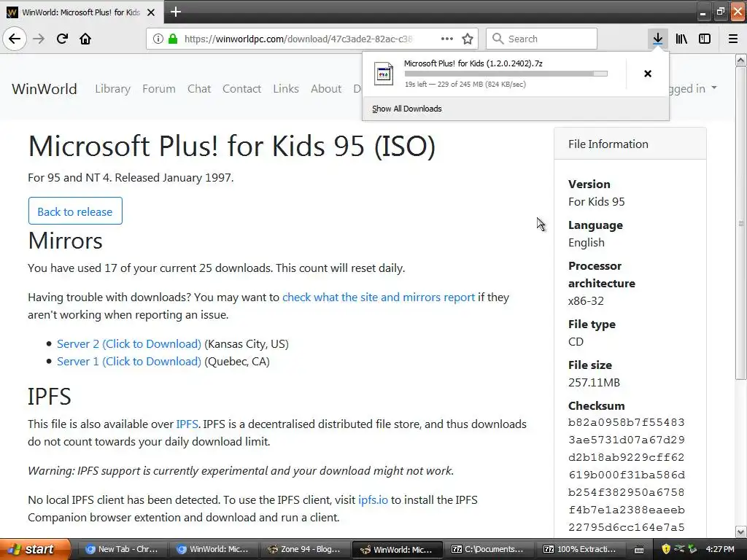Image resolution: width=747 pixels, height=560 pixels.
Task: Click the green secure connection padlock
Action: (172, 39)
